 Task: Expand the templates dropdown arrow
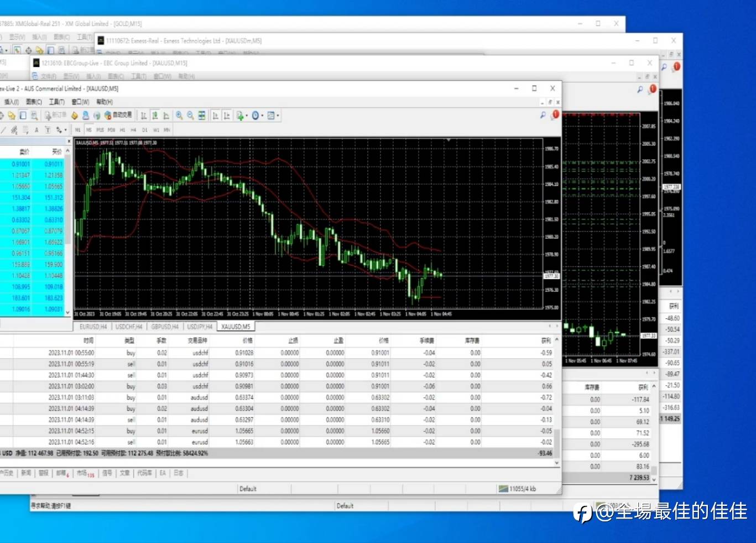tap(278, 116)
